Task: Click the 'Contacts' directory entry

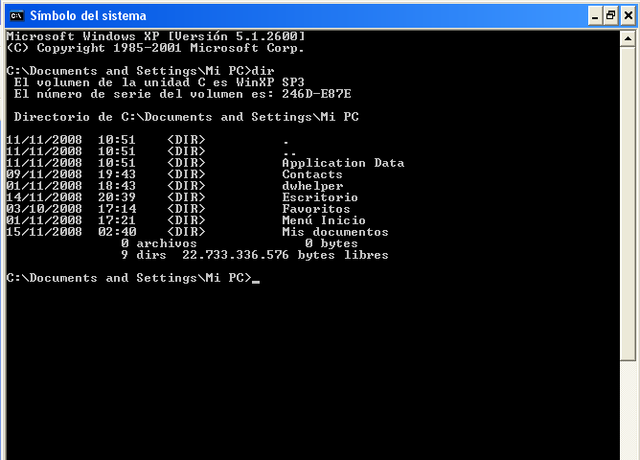Action: [312, 174]
